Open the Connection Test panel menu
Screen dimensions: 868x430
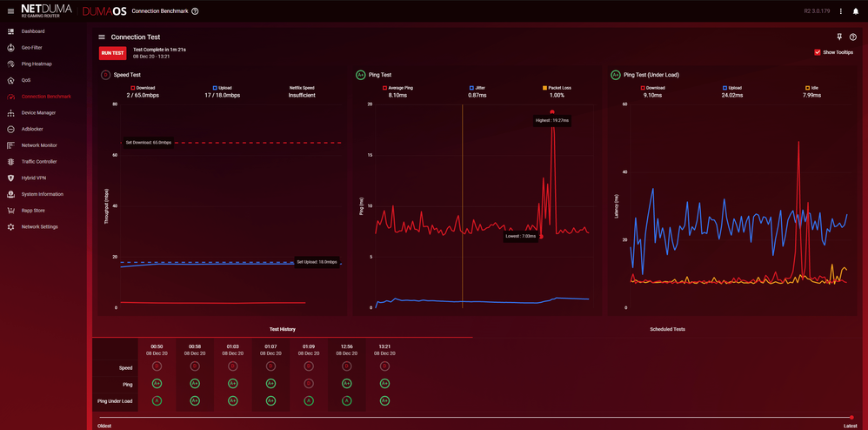(x=102, y=37)
